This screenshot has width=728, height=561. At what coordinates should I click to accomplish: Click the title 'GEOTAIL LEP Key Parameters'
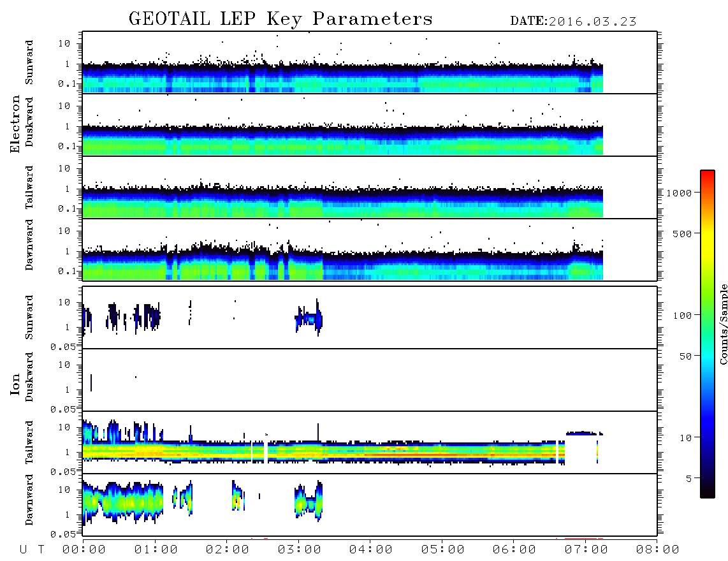280,19
